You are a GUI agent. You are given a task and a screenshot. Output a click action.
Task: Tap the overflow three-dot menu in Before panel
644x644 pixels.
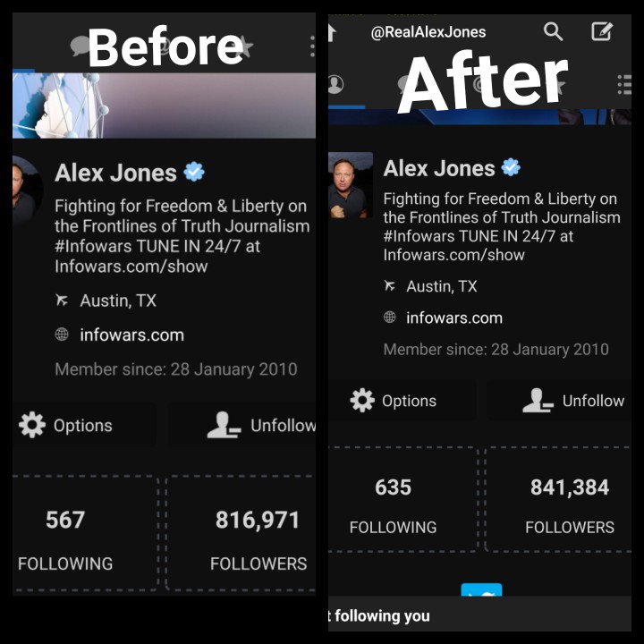click(x=312, y=46)
